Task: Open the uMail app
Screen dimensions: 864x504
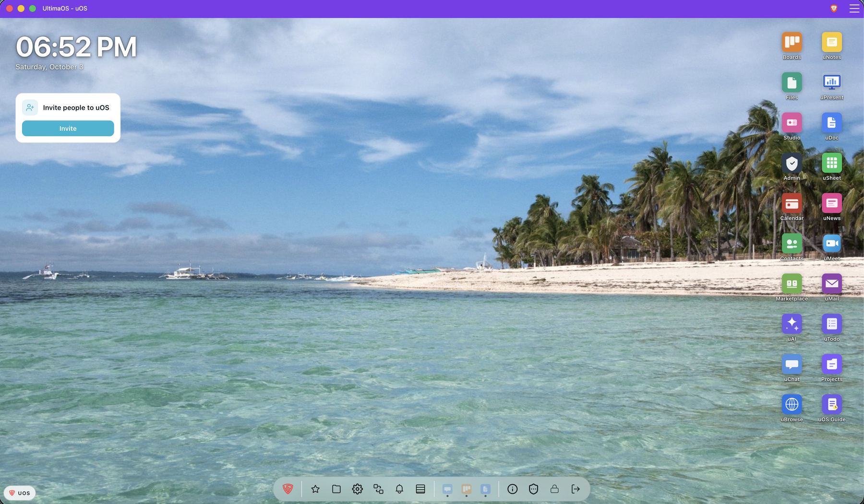Action: point(831,284)
